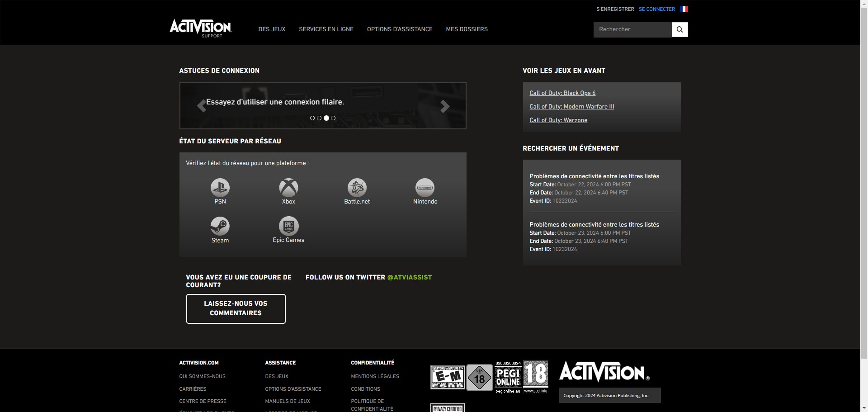
Task: Select the last carousel indicator dot
Action: [x=333, y=118]
